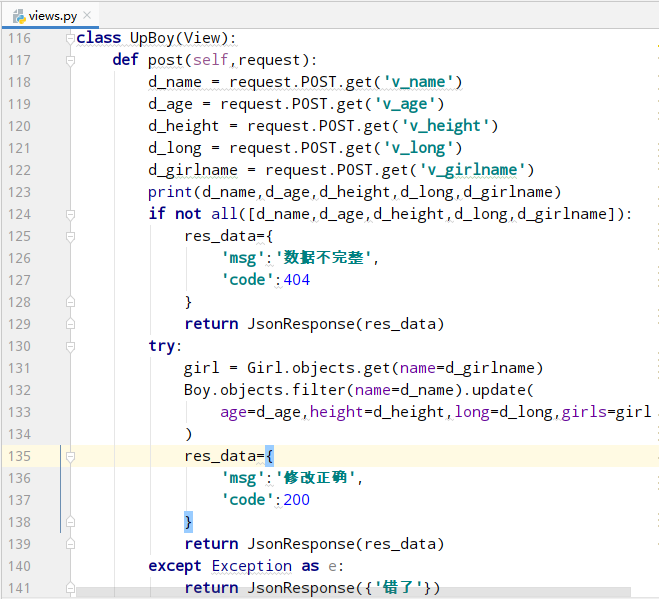Screen dimensions: 659x599
Task: Click the string '数据不完整'
Action: click(323, 258)
